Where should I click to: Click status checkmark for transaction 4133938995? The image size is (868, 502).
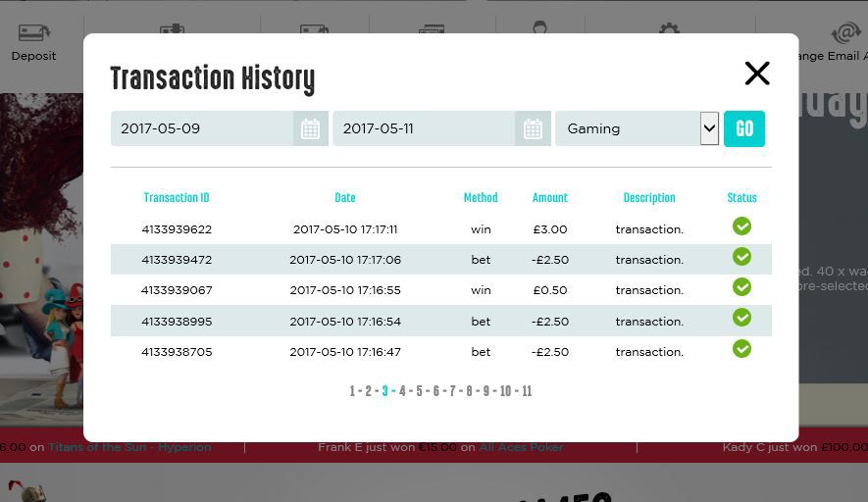click(x=741, y=317)
